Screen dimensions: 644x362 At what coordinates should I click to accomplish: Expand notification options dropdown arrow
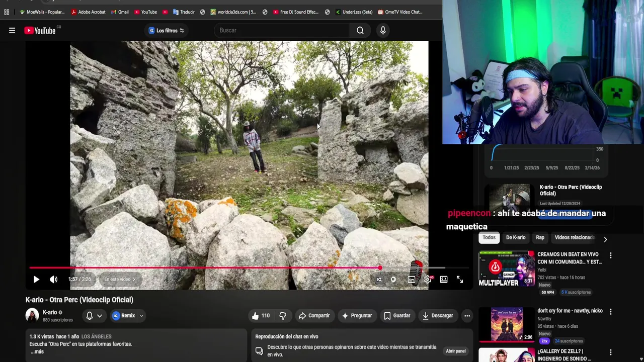tap(100, 316)
